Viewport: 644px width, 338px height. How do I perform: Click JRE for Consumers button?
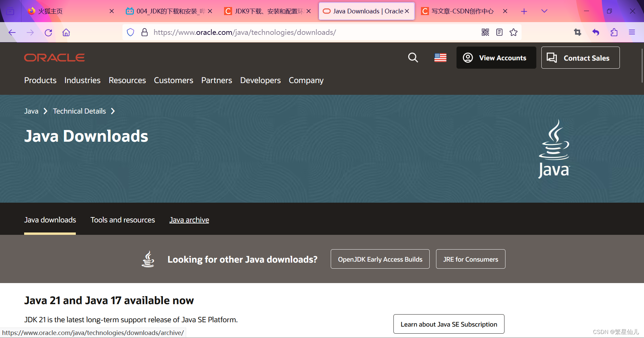pyautogui.click(x=471, y=259)
